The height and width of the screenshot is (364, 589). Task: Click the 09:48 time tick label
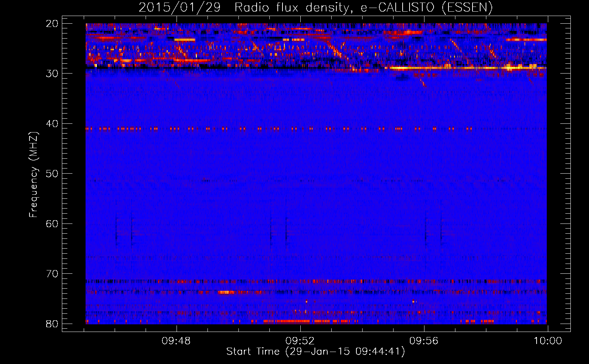[x=176, y=341]
